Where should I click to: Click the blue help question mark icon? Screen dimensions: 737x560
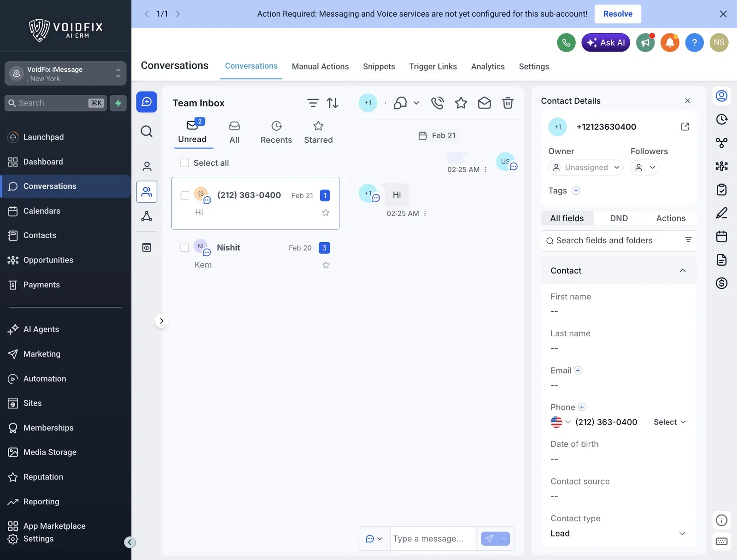tap(694, 43)
